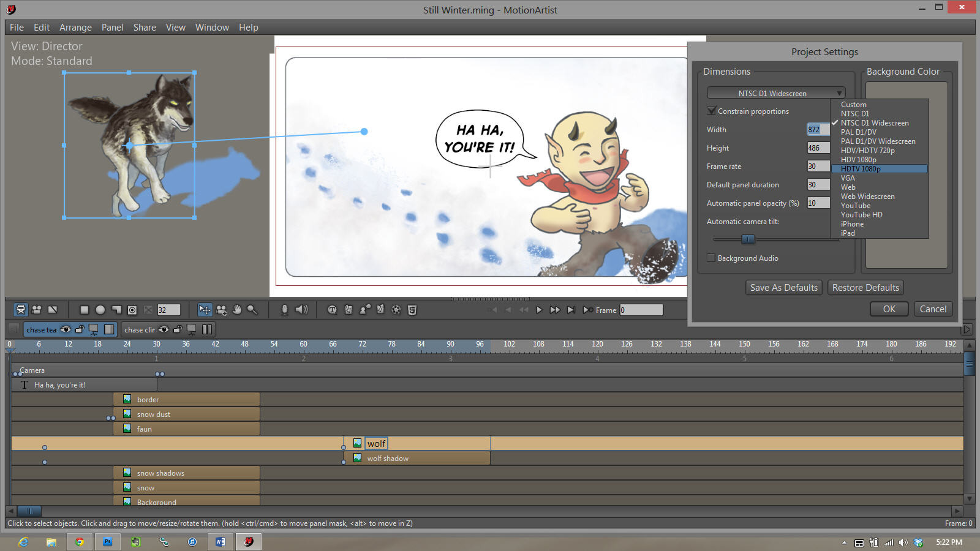Image resolution: width=980 pixels, height=551 pixels.
Task: Open the Panel menu
Action: [x=112, y=28]
